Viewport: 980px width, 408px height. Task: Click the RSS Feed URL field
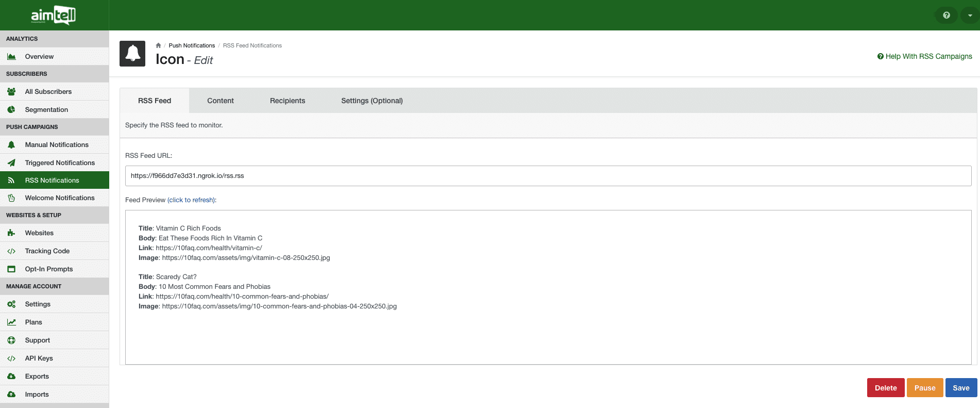[548, 176]
